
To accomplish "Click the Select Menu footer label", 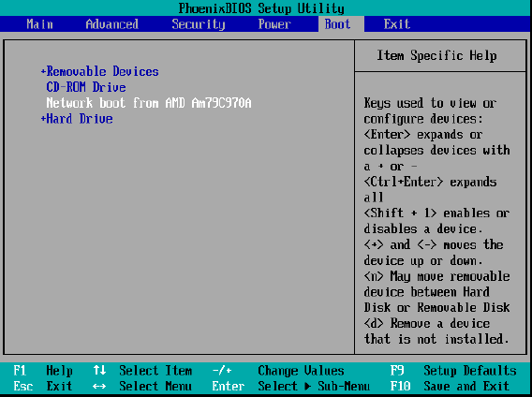I will tap(155, 386).
